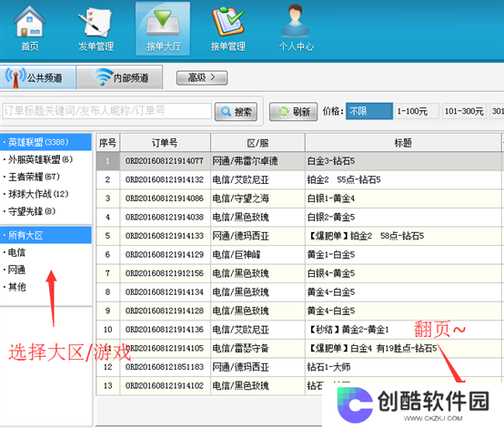Select region 所有大区

click(x=45, y=235)
